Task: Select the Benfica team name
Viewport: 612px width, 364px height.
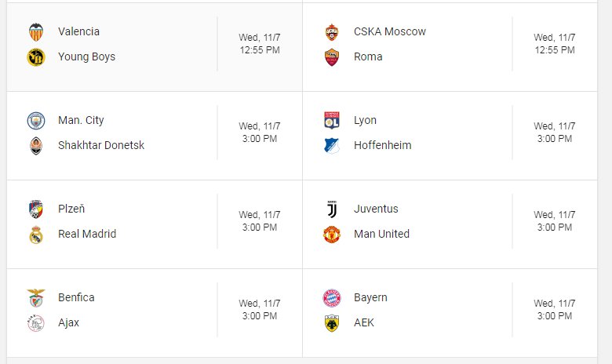Action: (x=76, y=297)
